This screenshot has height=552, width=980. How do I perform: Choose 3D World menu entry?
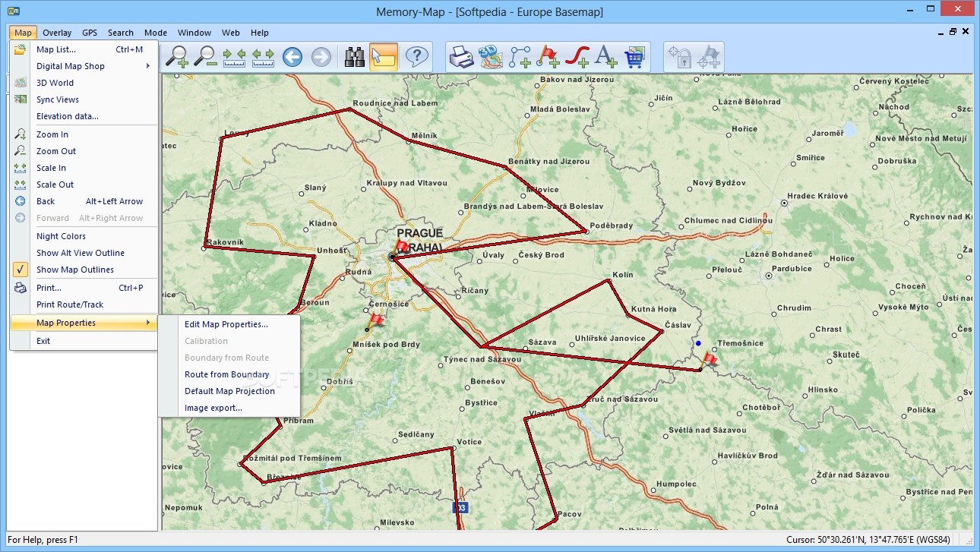point(84,83)
